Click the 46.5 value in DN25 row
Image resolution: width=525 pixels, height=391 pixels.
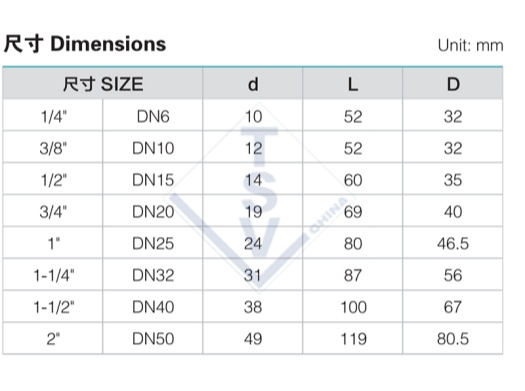453,243
